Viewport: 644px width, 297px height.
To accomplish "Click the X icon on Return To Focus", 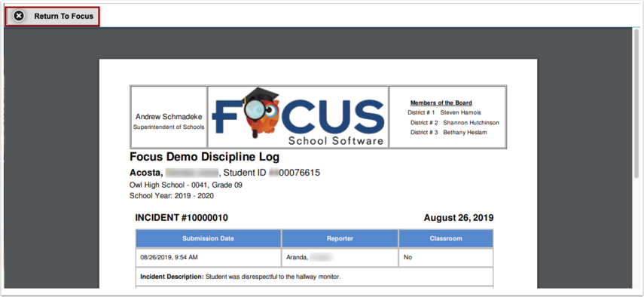I will click(19, 16).
